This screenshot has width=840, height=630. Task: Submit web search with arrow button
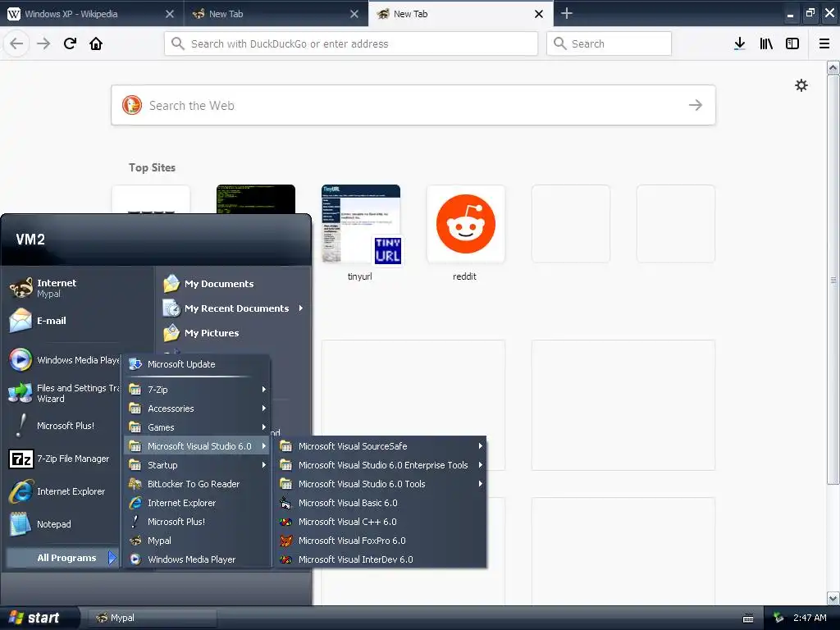[696, 105]
